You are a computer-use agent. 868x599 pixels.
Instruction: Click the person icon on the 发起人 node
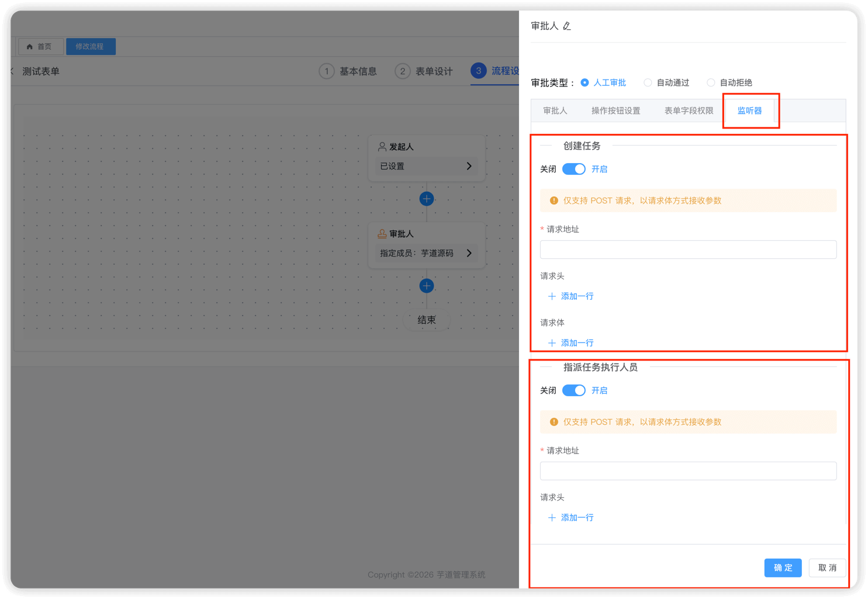pos(383,147)
